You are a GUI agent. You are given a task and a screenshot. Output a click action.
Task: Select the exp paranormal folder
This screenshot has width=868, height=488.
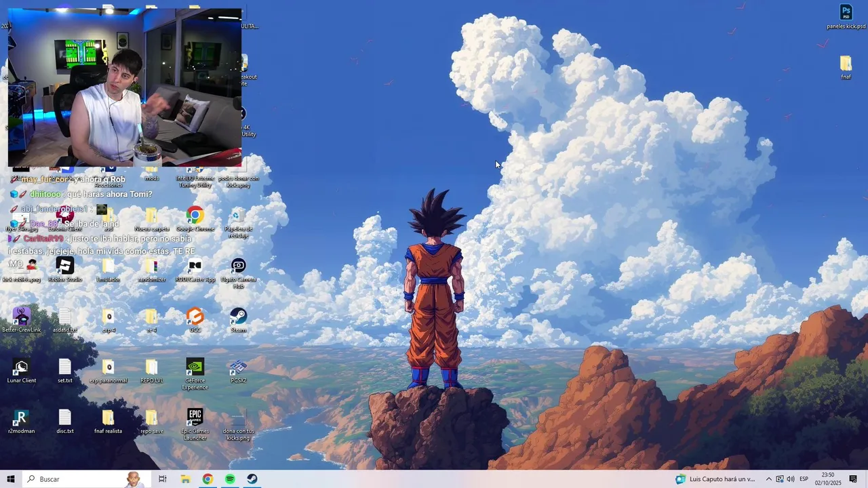coord(108,371)
